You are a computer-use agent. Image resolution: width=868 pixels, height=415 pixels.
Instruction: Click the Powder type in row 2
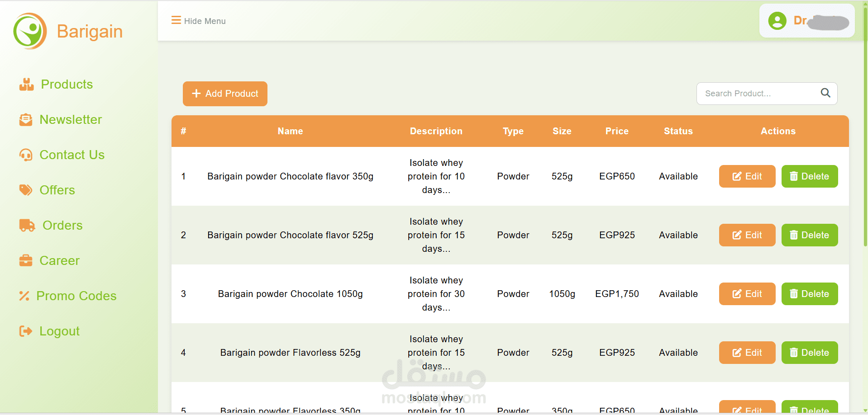point(513,235)
